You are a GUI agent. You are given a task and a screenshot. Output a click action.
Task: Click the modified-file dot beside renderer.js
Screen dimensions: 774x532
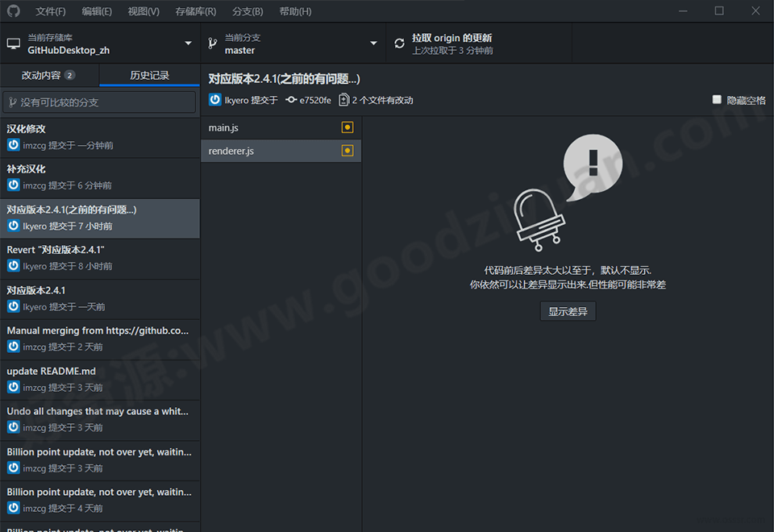tap(347, 150)
